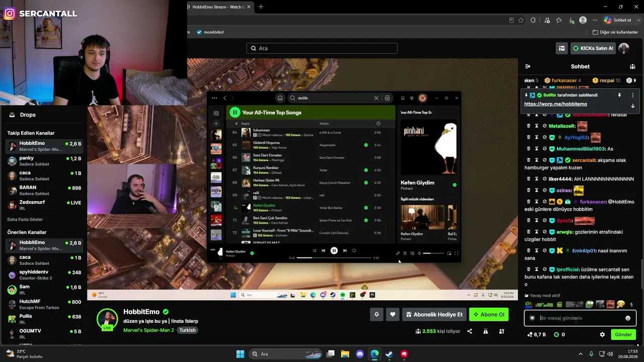The image size is (644, 362).
Task: Open Steam from the Windows taskbar
Action: click(x=389, y=354)
